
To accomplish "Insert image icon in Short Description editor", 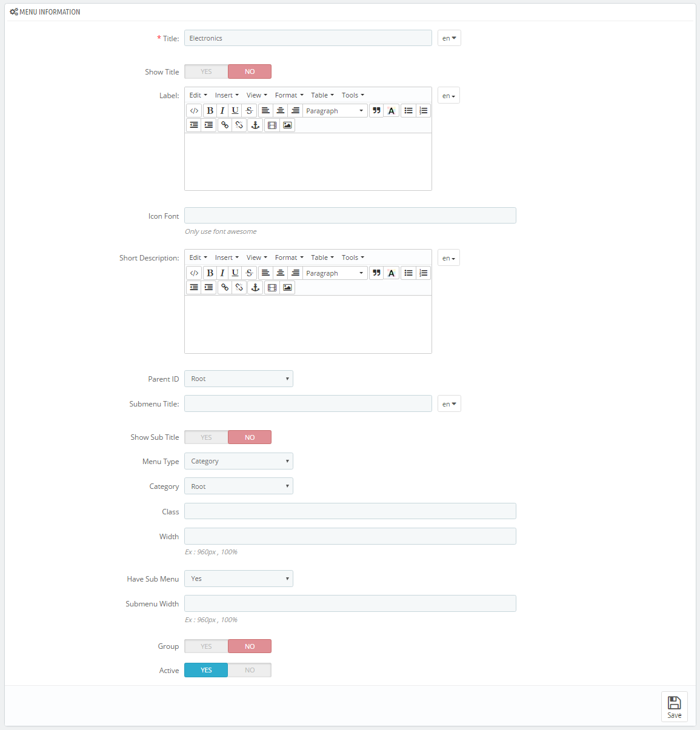I will click(x=287, y=287).
